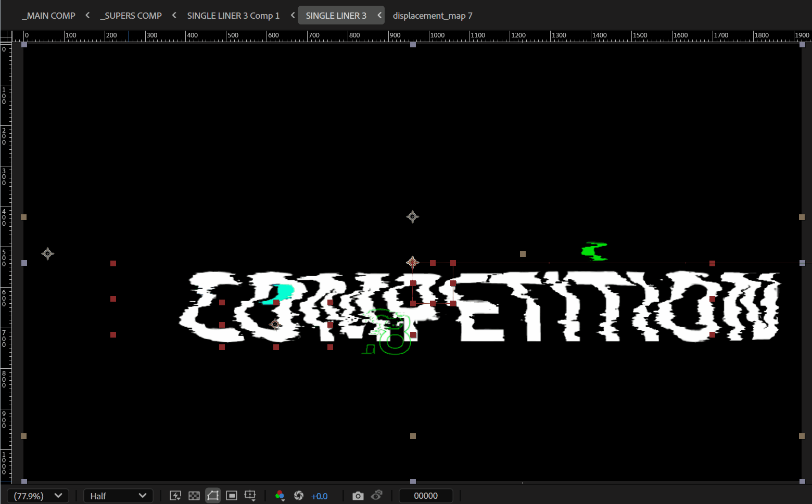Switch to the _SUPERS COMP tab

tap(131, 16)
